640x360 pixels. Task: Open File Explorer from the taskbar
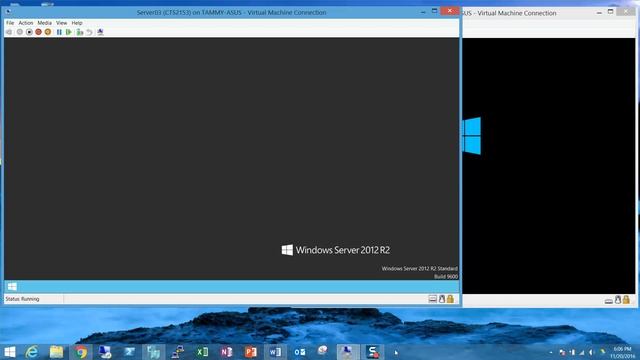tap(56, 352)
